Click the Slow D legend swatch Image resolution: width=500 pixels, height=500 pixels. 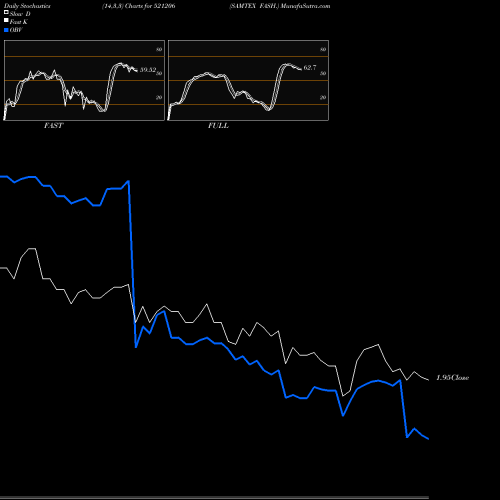tap(6, 12)
